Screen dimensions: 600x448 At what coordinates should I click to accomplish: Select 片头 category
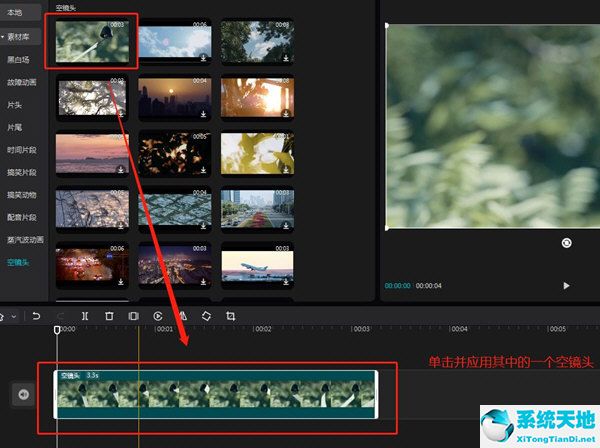(x=15, y=105)
